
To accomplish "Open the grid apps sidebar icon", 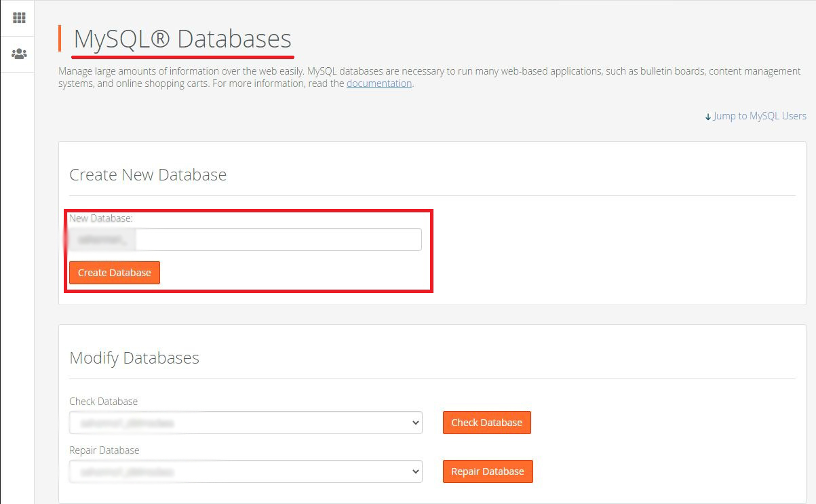I will coord(18,18).
